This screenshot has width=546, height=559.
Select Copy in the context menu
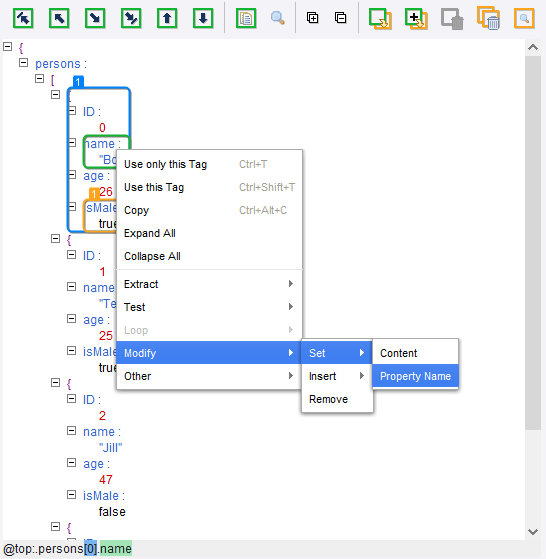tap(210, 210)
